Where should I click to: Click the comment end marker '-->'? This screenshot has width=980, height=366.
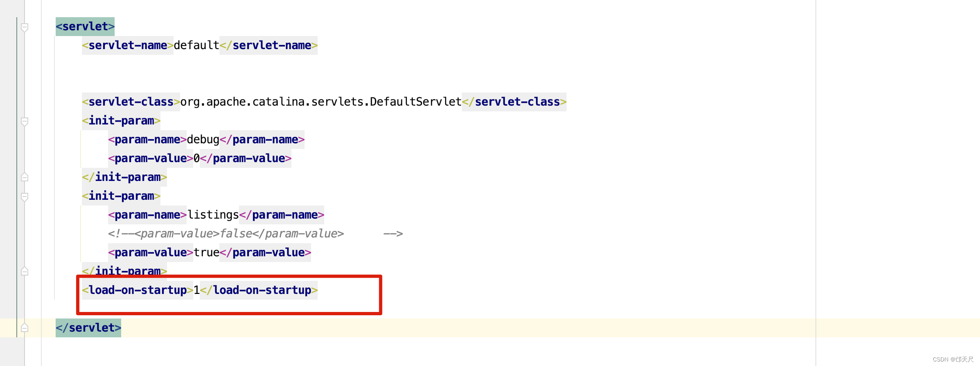point(393,234)
